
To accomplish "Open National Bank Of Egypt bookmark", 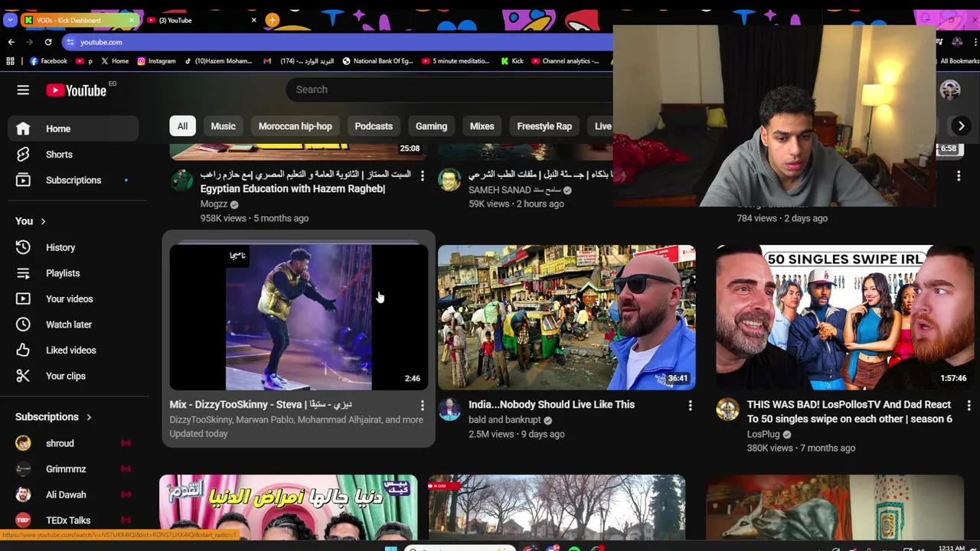I will pyautogui.click(x=377, y=61).
